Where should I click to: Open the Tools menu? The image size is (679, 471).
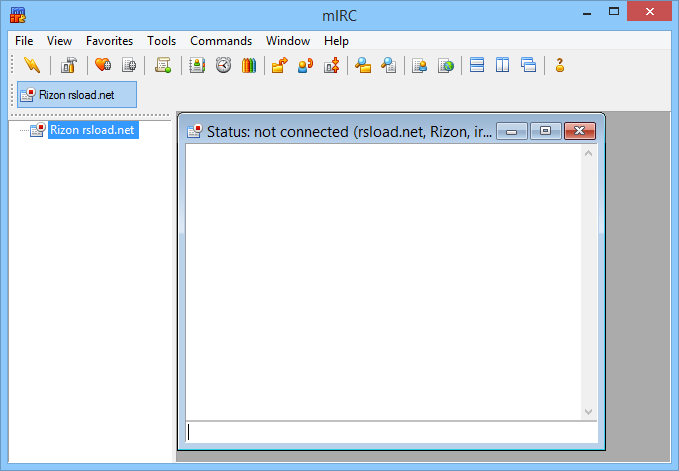click(x=161, y=41)
